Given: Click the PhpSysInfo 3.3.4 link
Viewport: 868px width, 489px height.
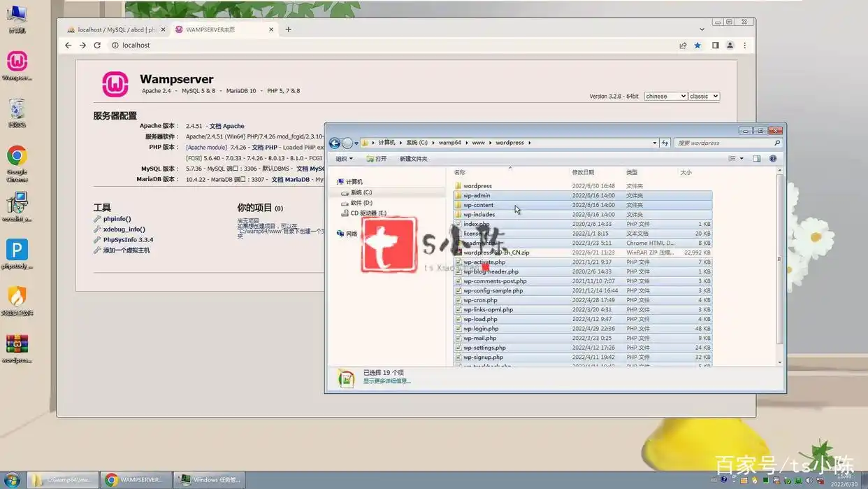Looking at the screenshot, I should (128, 240).
